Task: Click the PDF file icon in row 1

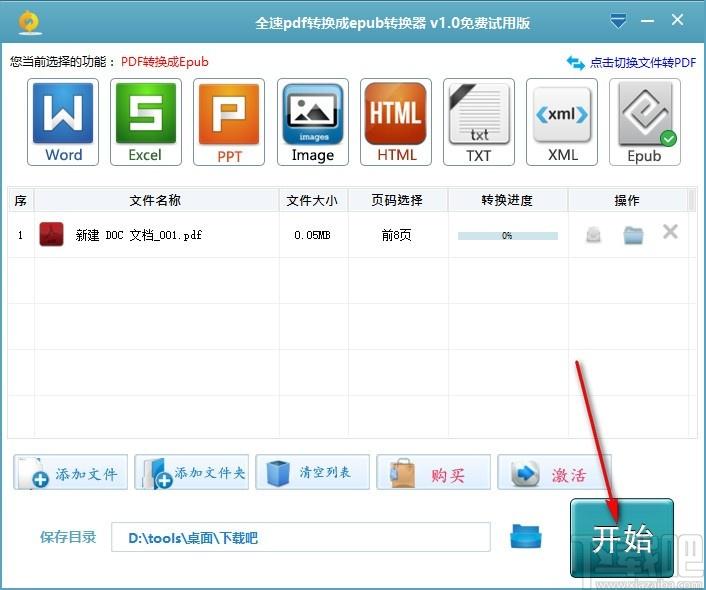Action: coord(51,234)
